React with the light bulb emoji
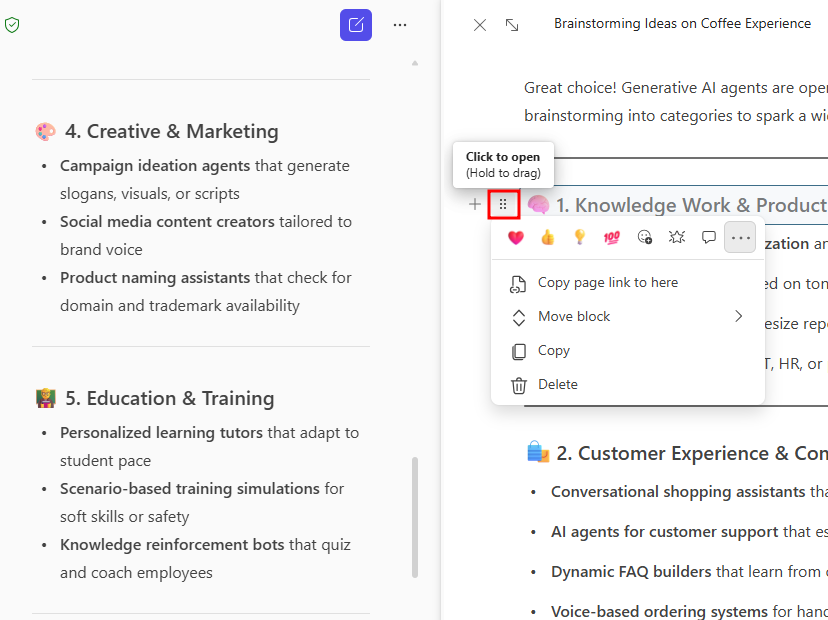828x620 pixels. [579, 238]
